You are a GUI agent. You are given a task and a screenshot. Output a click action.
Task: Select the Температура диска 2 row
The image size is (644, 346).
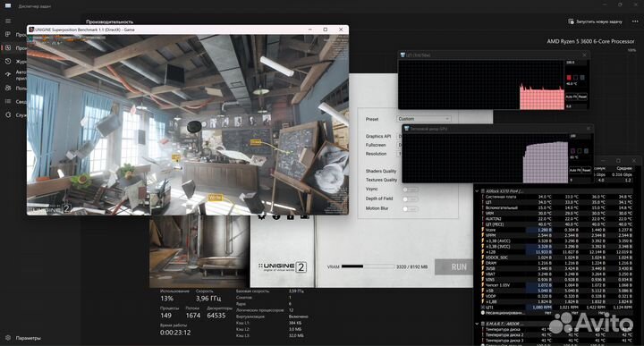tap(556, 335)
